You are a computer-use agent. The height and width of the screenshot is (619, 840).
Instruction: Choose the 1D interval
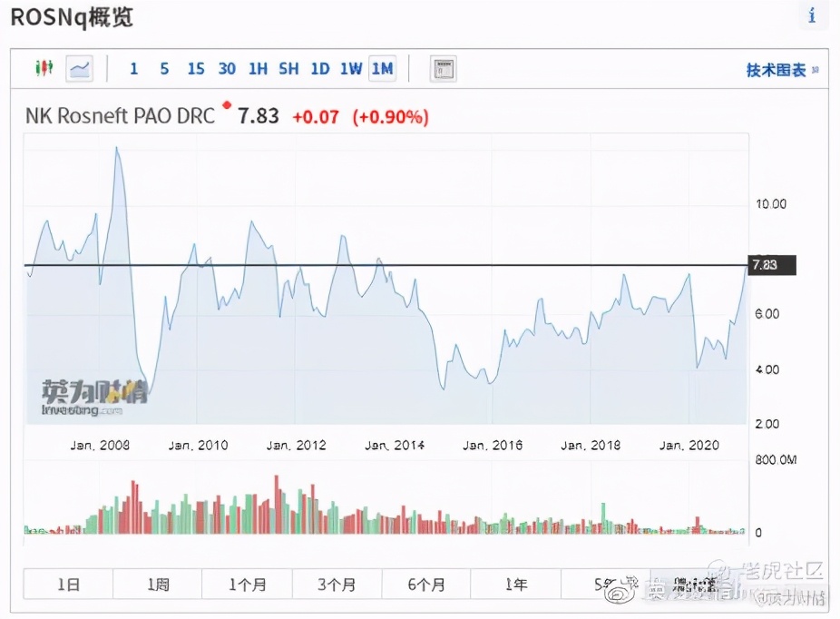click(x=319, y=69)
